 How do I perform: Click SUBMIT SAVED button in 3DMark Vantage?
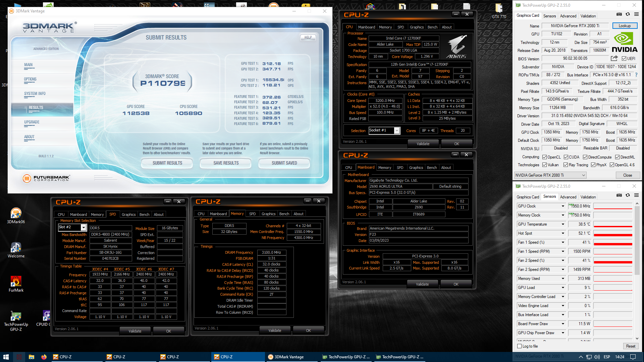pyautogui.click(x=284, y=163)
